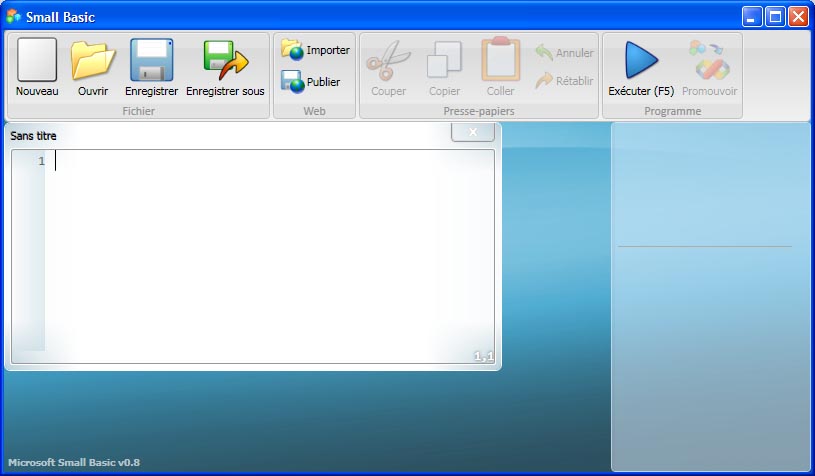Click the Small Basic title bar icon
The width and height of the screenshot is (815, 476).
[14, 17]
